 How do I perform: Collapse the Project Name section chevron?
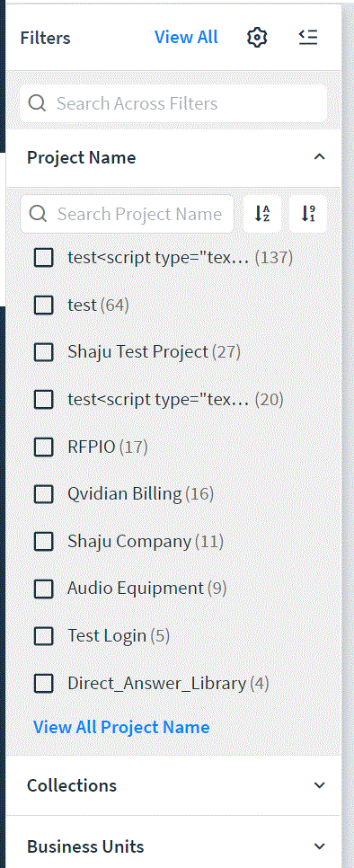(319, 157)
